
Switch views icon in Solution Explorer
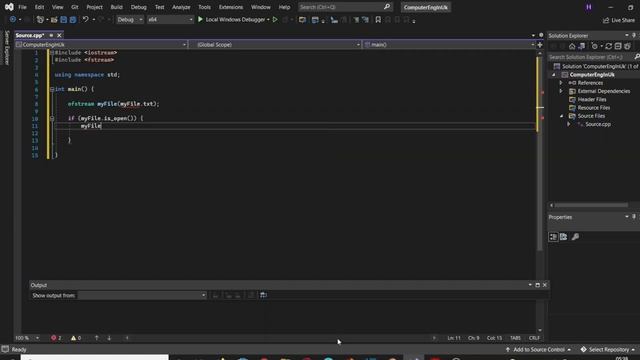tap(582, 46)
